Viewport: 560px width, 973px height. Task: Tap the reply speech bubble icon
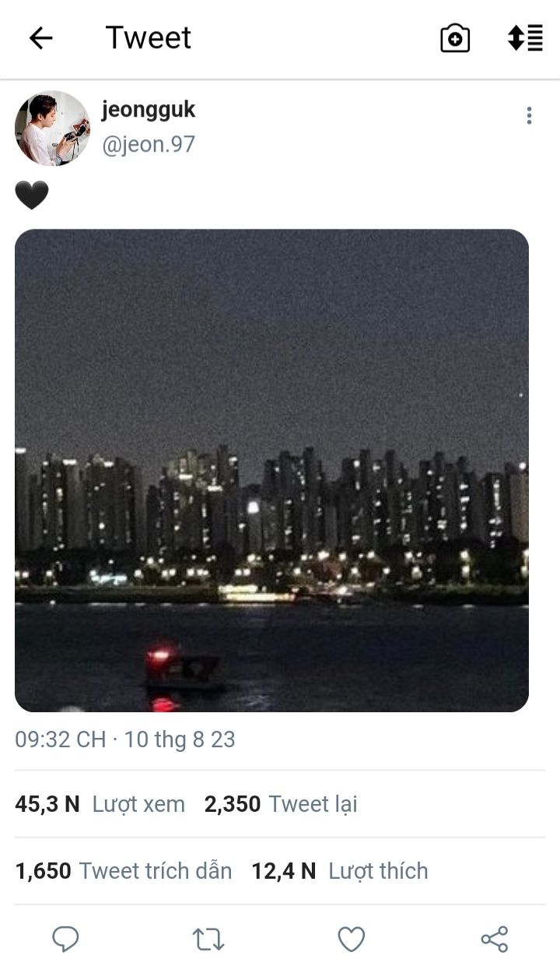pyautogui.click(x=65, y=940)
